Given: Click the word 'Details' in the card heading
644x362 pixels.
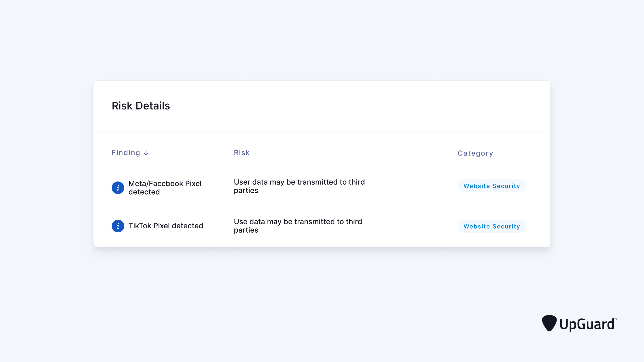Looking at the screenshot, I should pos(153,106).
